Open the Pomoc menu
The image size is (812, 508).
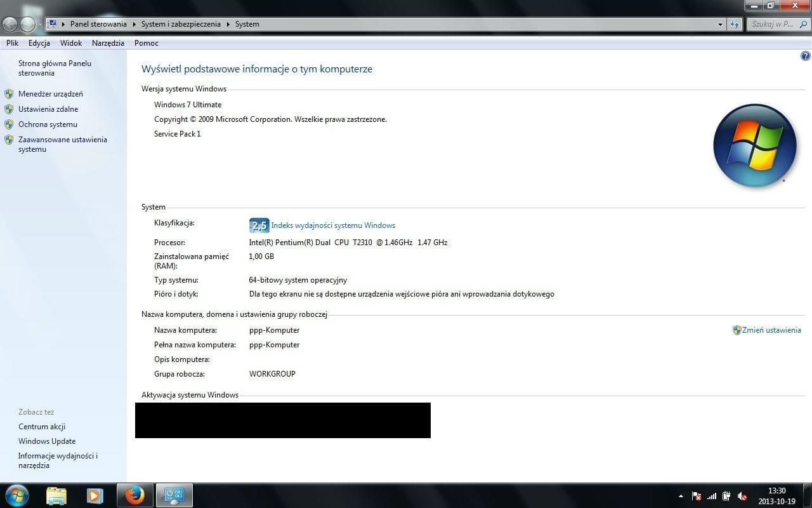(x=147, y=43)
